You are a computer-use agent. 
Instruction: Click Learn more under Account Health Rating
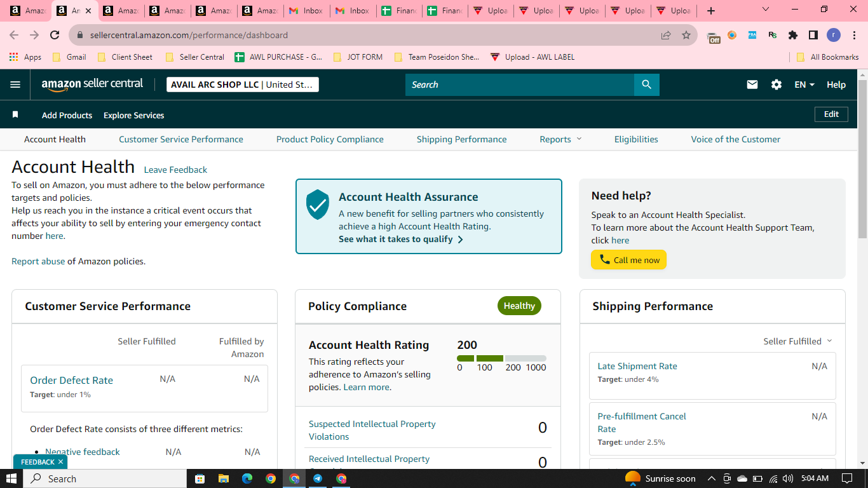pyautogui.click(x=367, y=387)
